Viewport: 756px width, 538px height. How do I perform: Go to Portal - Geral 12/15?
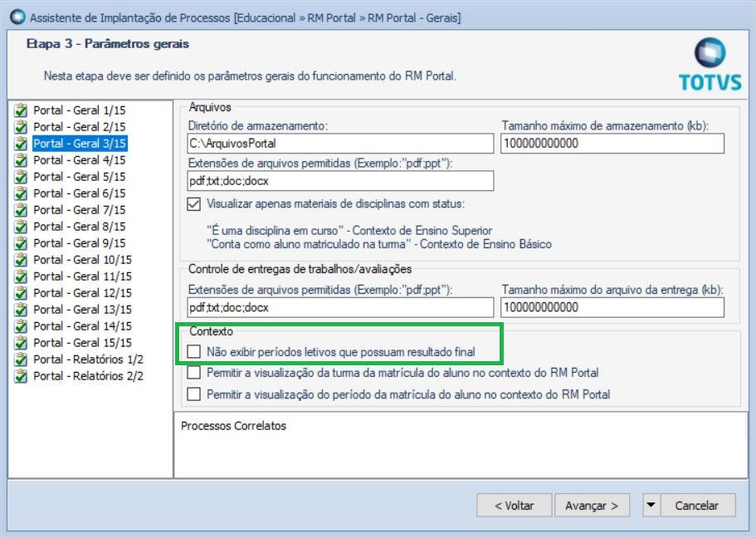coord(82,293)
